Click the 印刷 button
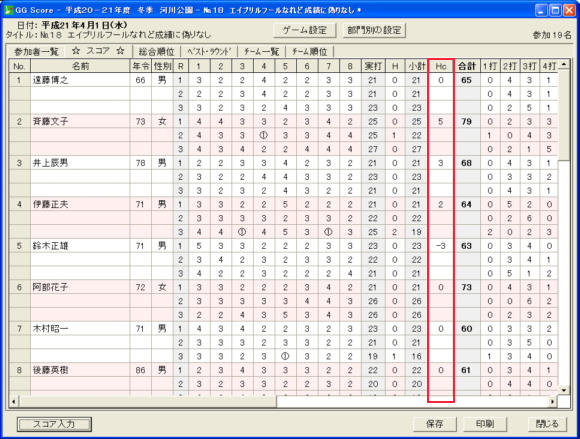 pos(485,424)
